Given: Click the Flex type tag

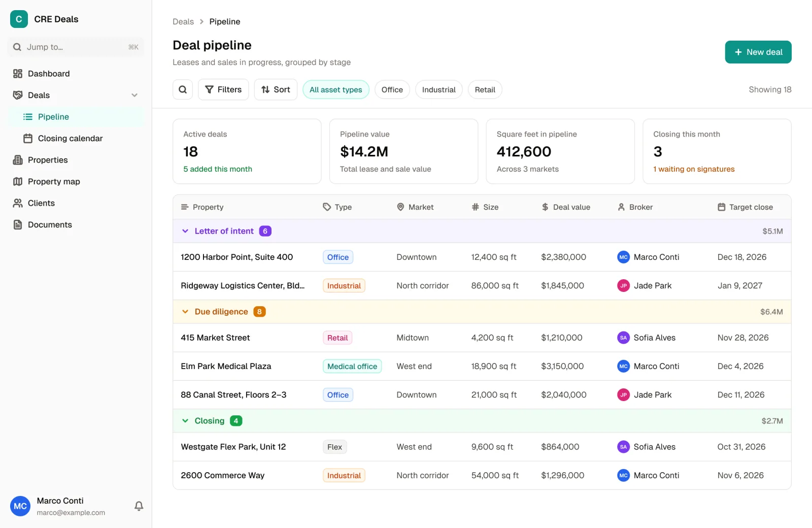Looking at the screenshot, I should (334, 447).
